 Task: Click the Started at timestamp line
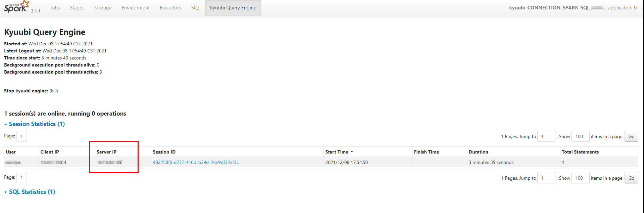[x=48, y=44]
